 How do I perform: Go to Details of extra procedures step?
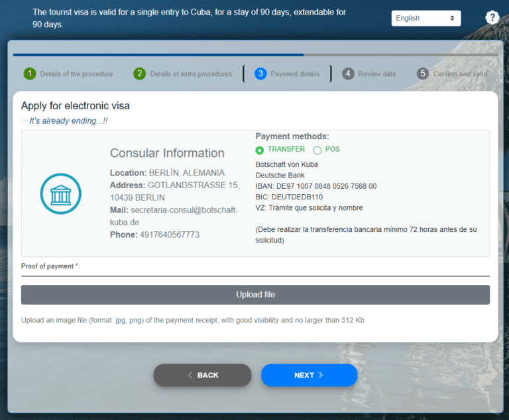point(191,74)
